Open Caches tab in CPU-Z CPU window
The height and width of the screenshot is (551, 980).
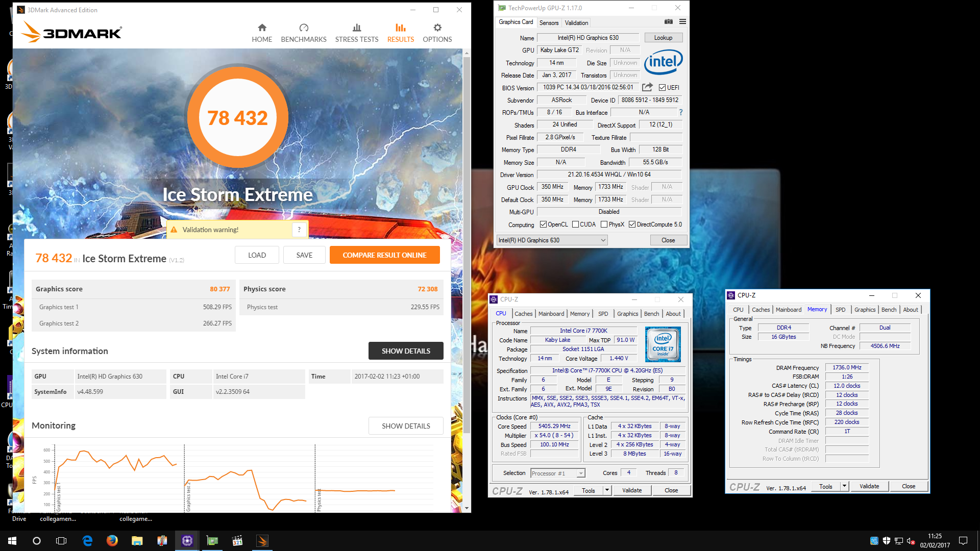(523, 314)
